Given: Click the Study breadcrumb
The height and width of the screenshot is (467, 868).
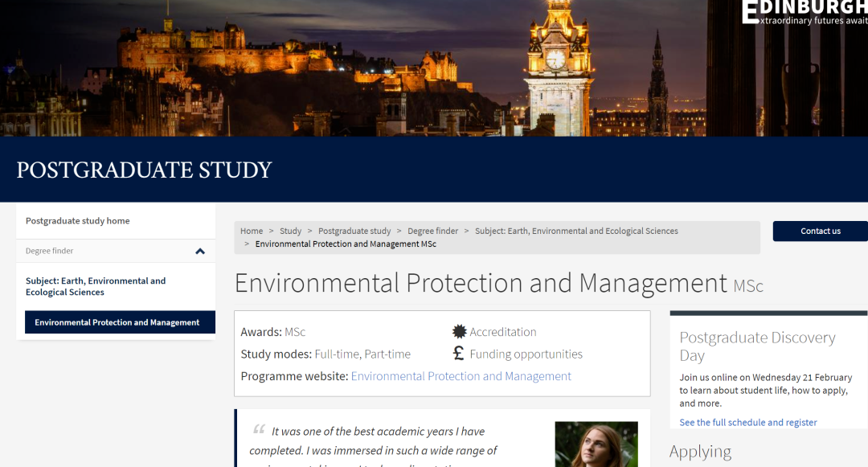Looking at the screenshot, I should coord(290,231).
